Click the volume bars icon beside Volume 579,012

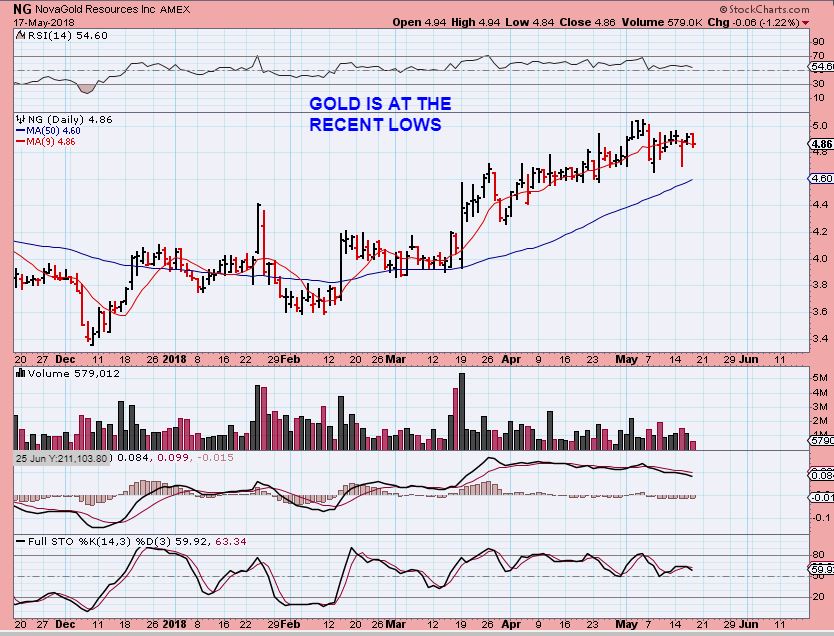click(x=21, y=373)
